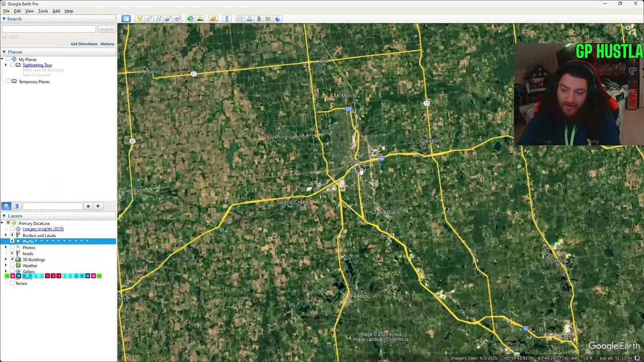
Task: Click the Save Image toolbar icon
Action: [259, 19]
